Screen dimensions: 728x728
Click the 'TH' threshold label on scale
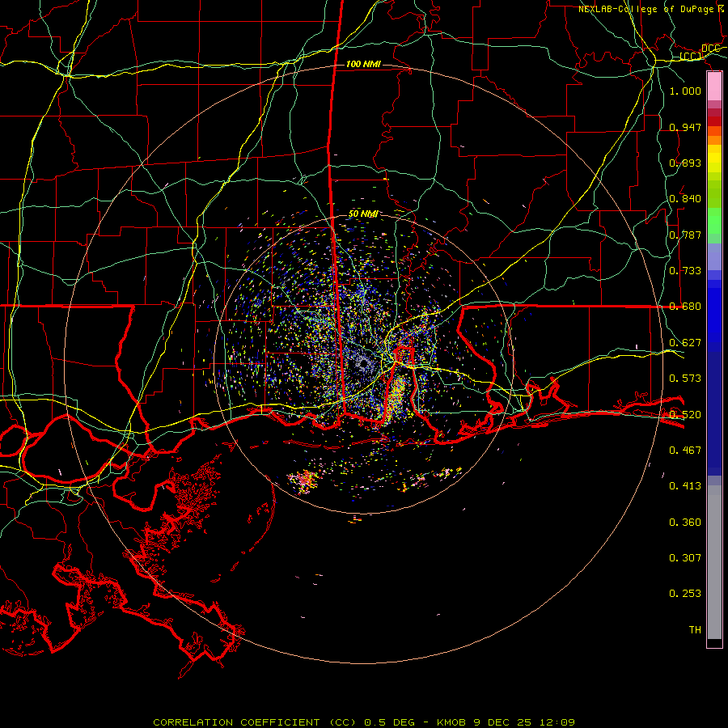click(695, 630)
